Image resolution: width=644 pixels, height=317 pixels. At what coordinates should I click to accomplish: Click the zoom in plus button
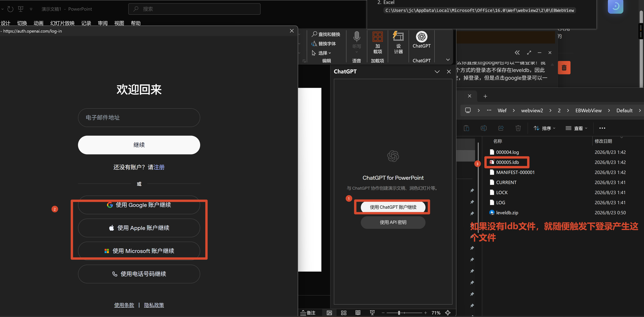coord(425,313)
